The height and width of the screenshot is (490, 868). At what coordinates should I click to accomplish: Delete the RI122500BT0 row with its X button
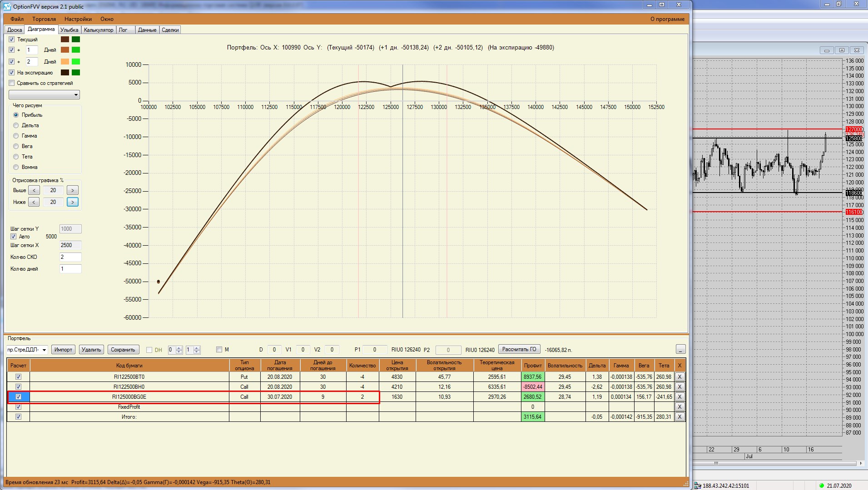(680, 377)
